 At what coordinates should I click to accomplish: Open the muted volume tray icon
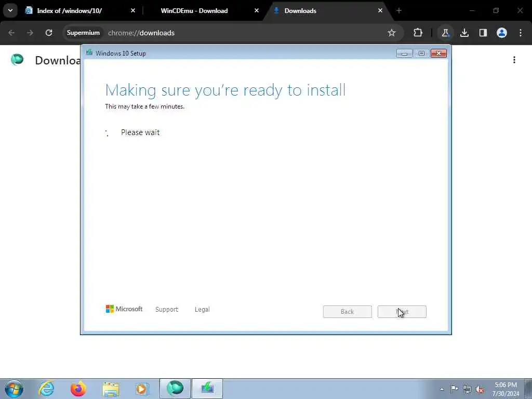[x=480, y=390]
